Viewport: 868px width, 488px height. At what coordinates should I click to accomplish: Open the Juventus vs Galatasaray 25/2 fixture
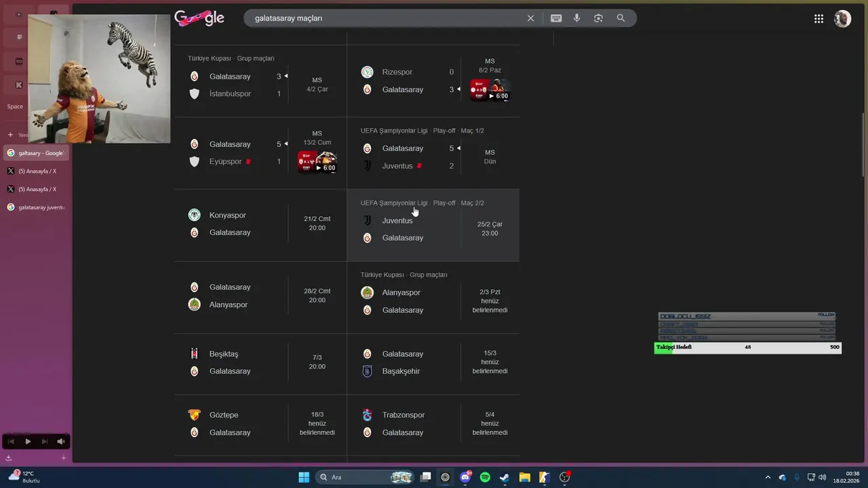click(433, 225)
